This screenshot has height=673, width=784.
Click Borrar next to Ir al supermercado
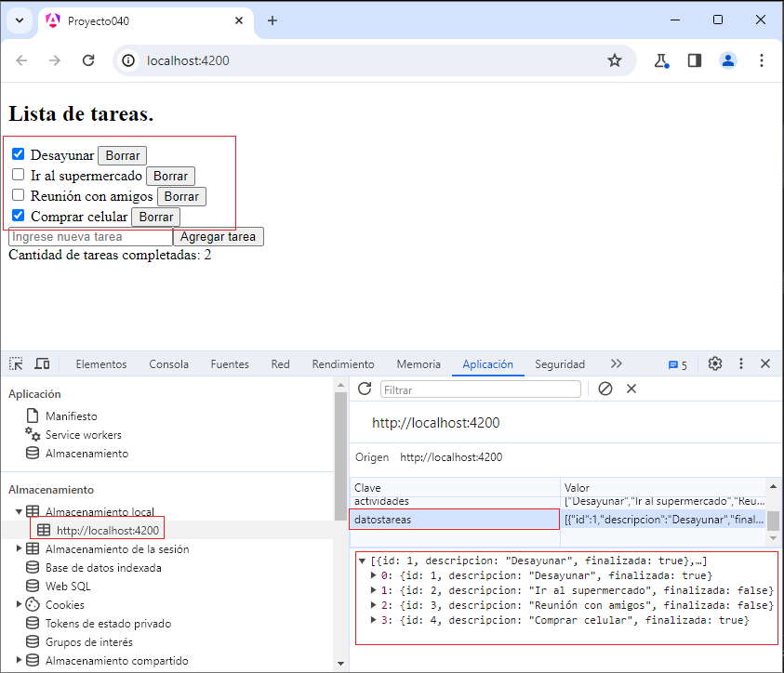(x=170, y=176)
